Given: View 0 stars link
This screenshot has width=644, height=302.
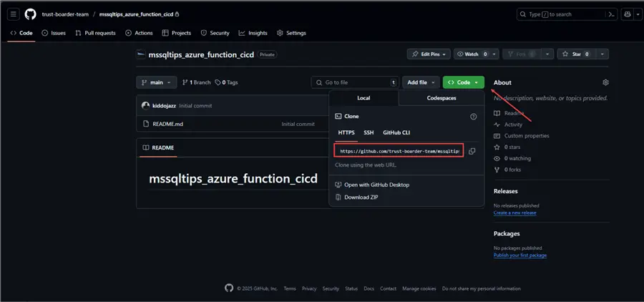Looking at the screenshot, I should pos(512,147).
